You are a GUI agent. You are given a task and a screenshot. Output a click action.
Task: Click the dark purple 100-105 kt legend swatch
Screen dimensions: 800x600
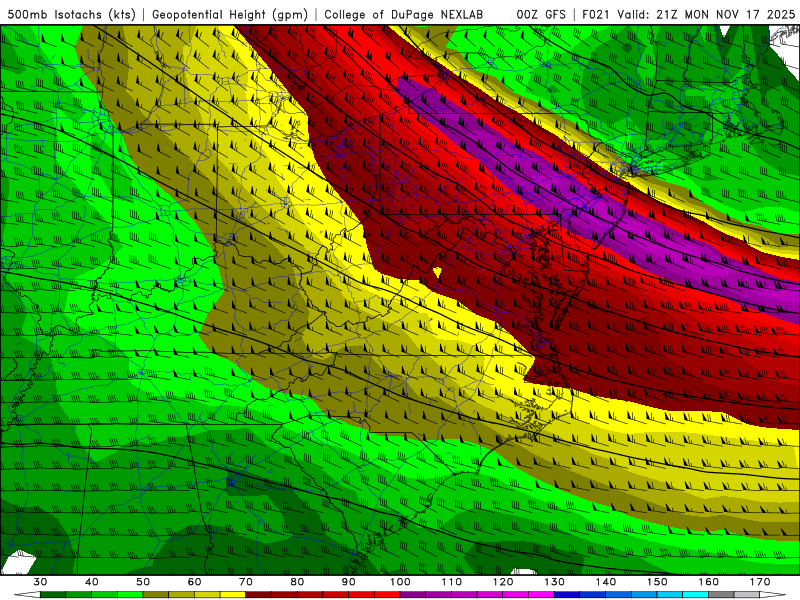(413, 595)
